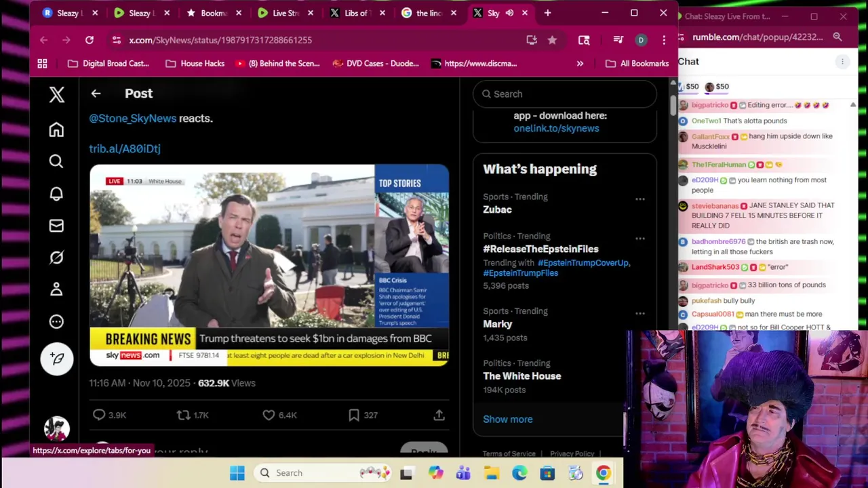
Task: Open Chrome media controls icon
Action: point(618,40)
